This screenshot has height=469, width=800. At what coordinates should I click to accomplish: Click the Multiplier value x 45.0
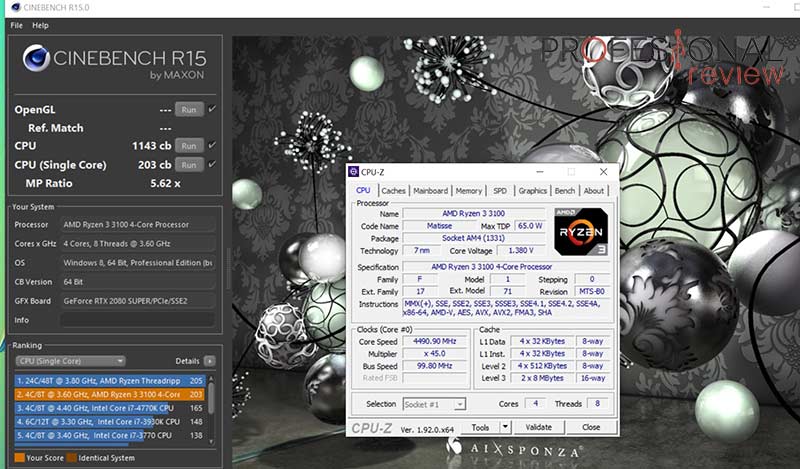[x=435, y=353]
